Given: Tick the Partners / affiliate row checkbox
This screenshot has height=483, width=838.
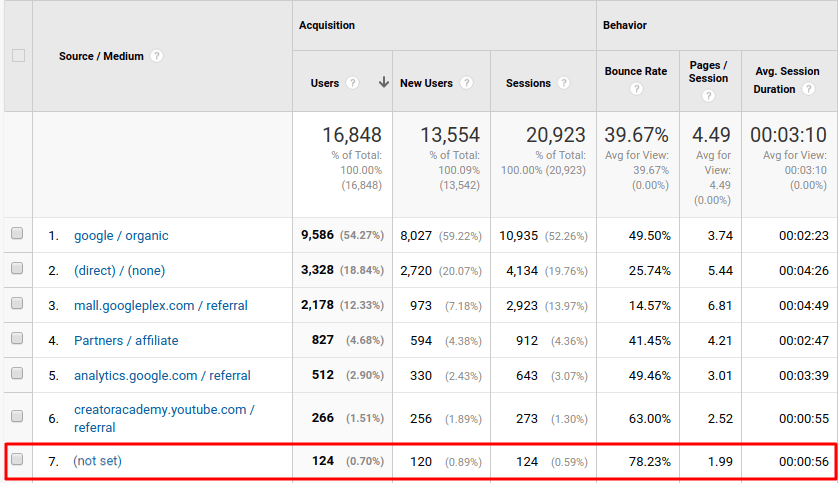Looking at the screenshot, I should click(x=17, y=340).
